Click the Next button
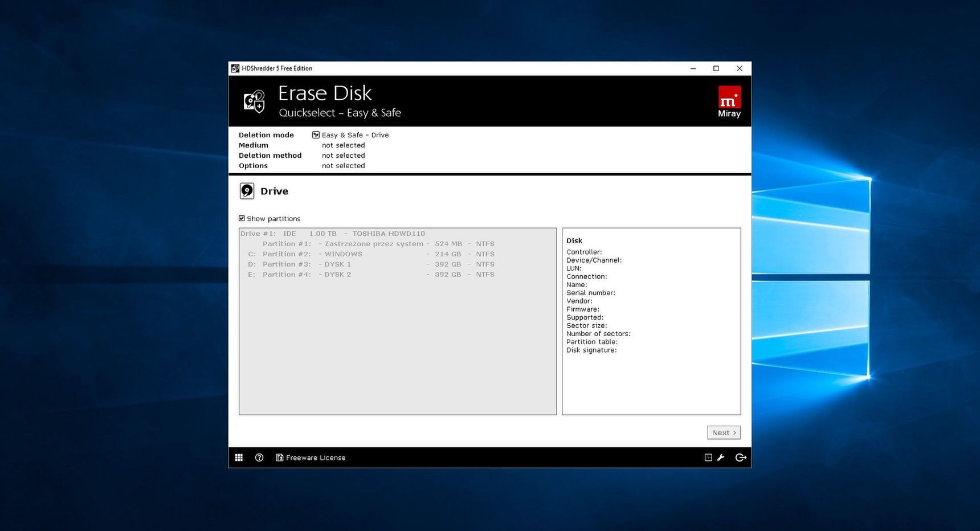The width and height of the screenshot is (980, 531). click(724, 432)
